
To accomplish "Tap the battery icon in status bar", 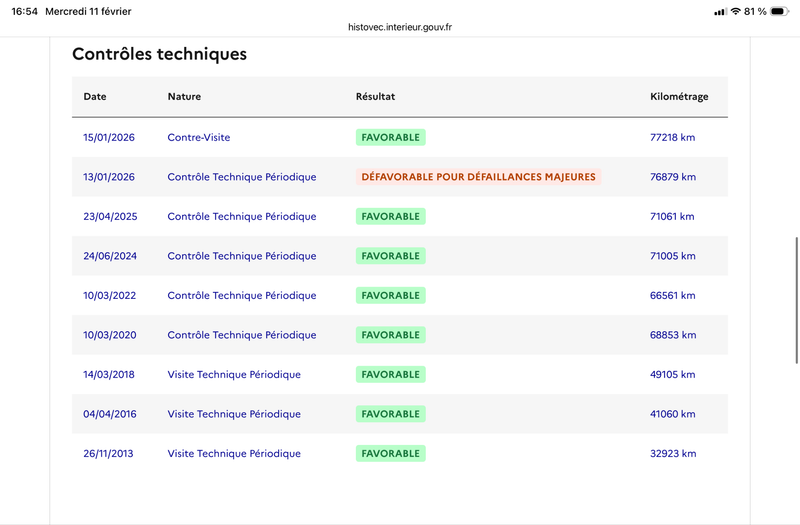I will pyautogui.click(x=782, y=11).
